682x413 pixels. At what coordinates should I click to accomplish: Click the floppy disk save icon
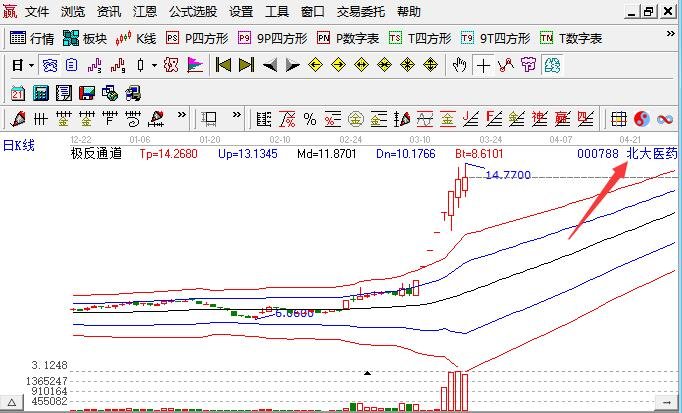click(x=87, y=93)
